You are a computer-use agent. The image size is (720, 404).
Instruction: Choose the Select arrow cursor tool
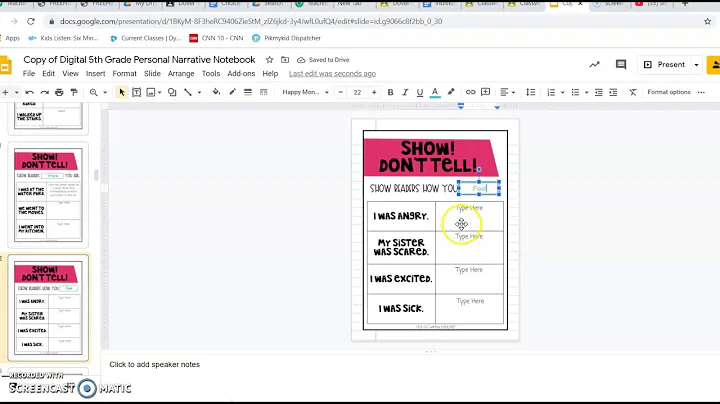(x=122, y=92)
